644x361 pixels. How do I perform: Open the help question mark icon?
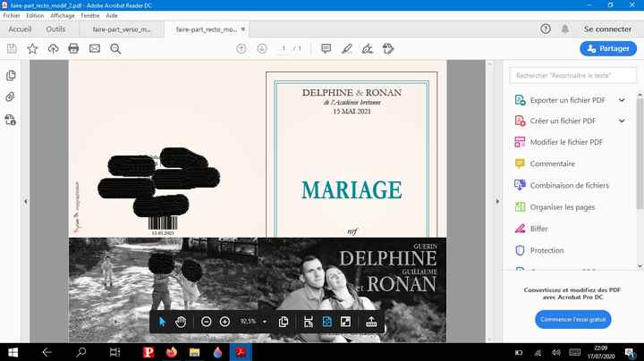pyautogui.click(x=546, y=29)
